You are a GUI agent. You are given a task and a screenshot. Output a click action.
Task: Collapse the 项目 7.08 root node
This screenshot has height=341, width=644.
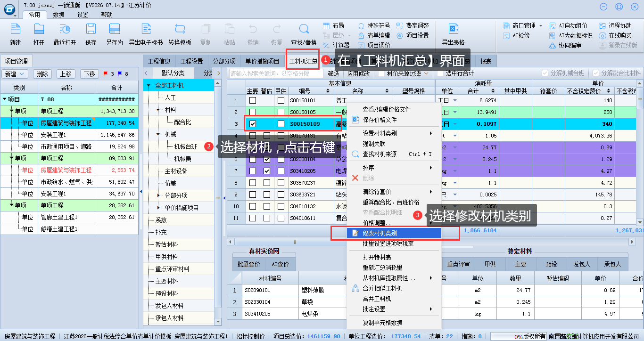tap(5, 99)
